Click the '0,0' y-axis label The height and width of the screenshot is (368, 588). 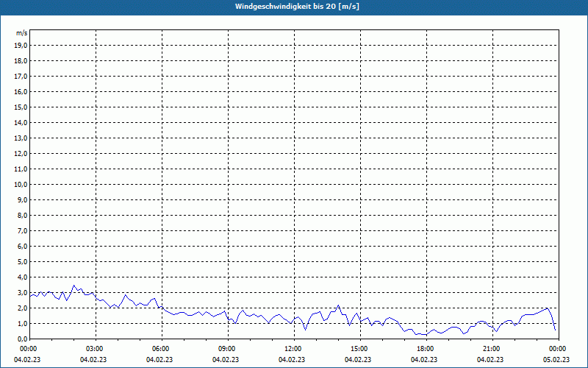23,339
